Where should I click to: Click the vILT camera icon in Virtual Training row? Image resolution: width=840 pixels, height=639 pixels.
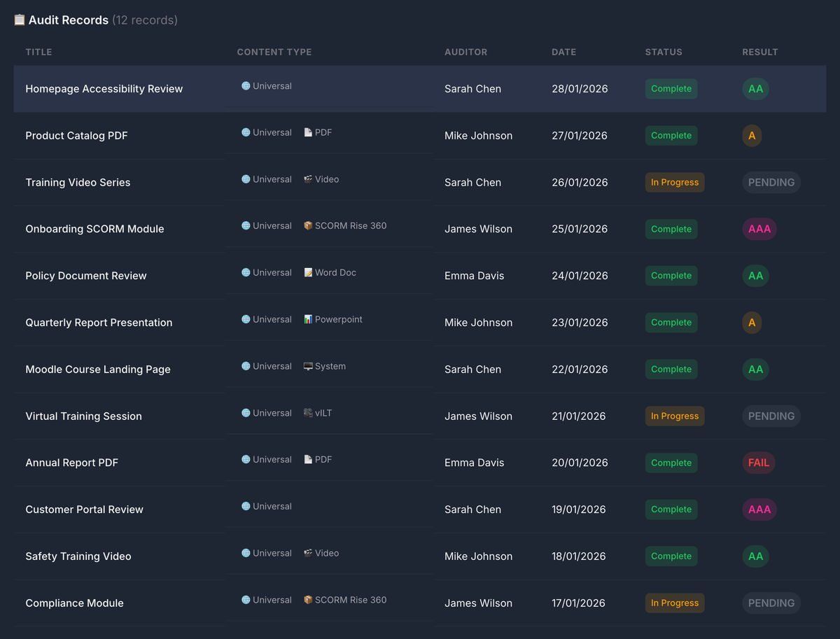[308, 413]
